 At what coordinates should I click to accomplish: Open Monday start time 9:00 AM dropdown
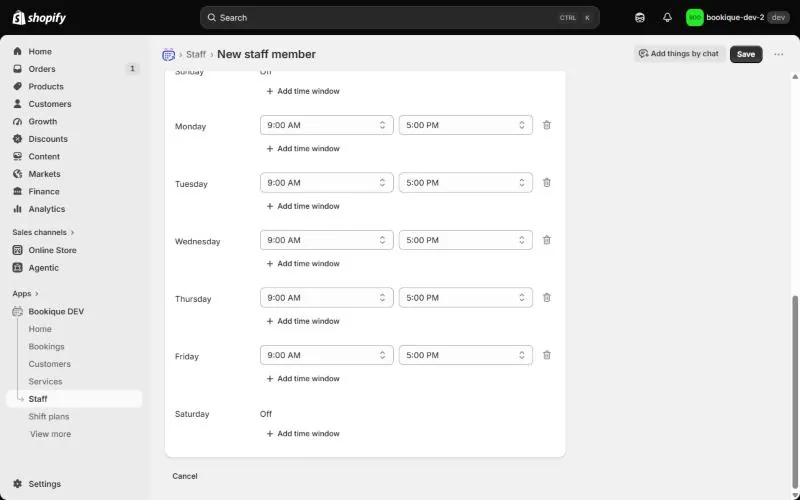pos(327,125)
